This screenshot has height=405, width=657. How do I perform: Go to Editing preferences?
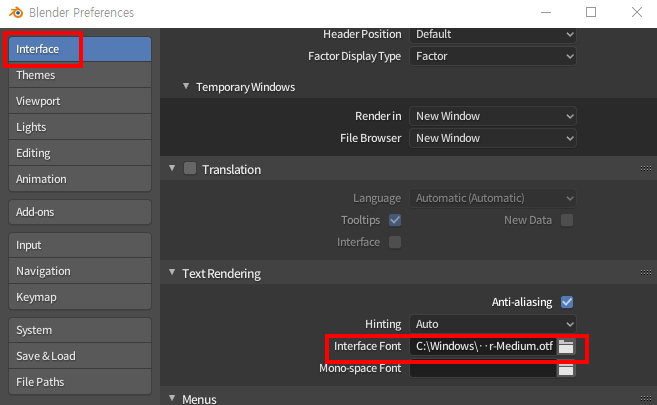point(80,153)
